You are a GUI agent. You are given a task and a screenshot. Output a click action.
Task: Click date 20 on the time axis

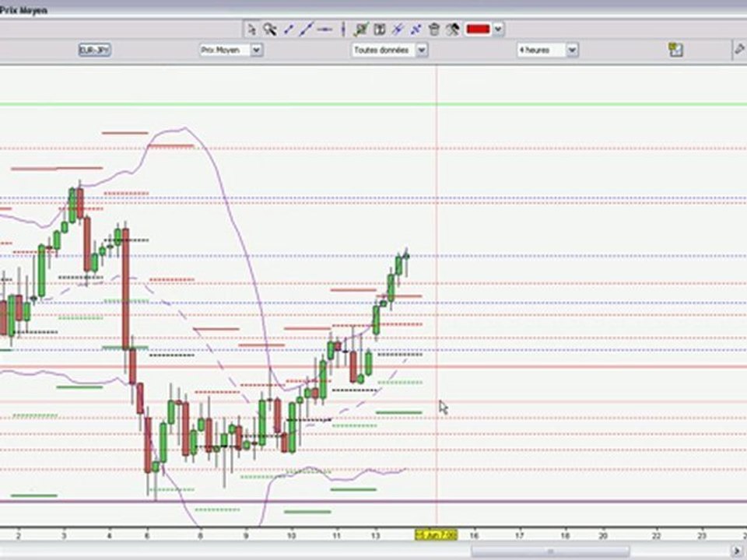point(603,535)
